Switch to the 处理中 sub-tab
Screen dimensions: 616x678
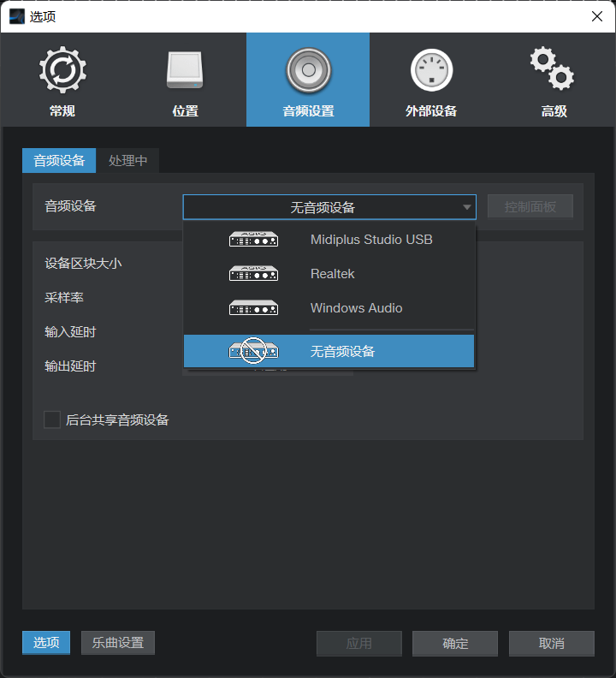128,160
